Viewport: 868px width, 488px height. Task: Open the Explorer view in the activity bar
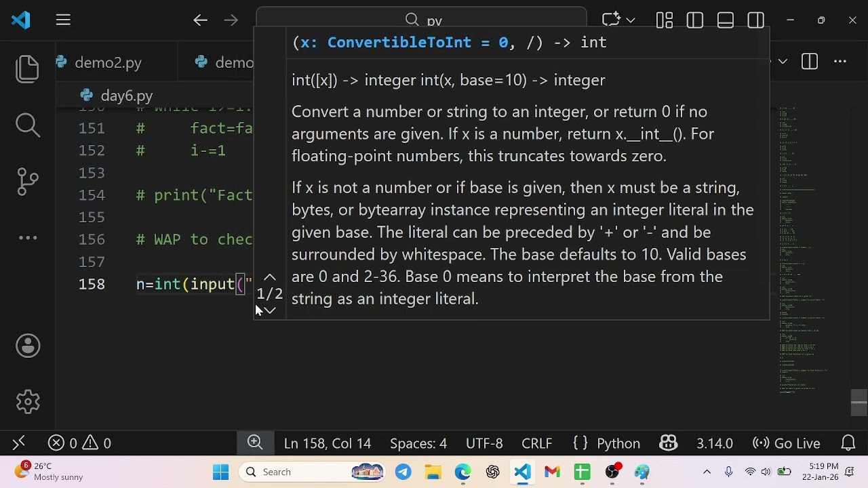click(x=28, y=68)
